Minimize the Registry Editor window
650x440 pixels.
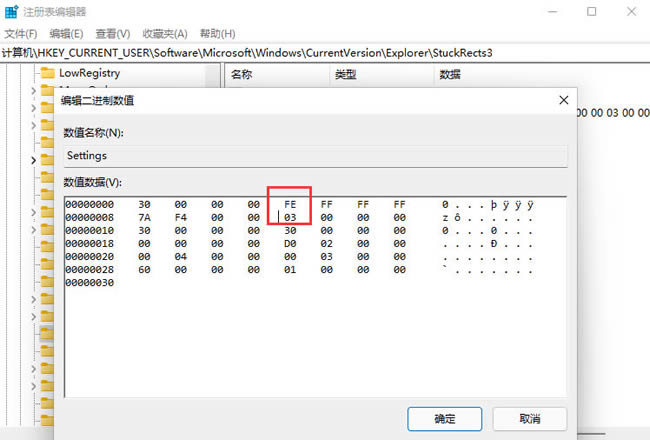[552, 12]
